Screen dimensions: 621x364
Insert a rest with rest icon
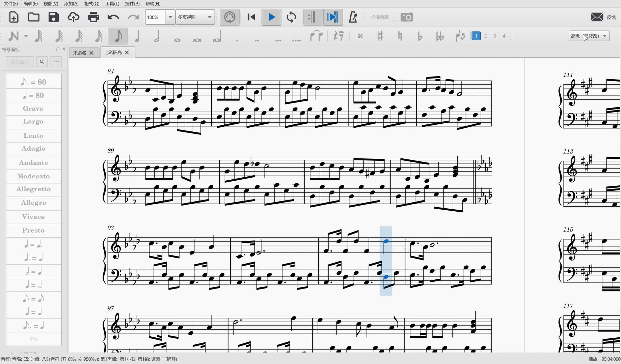pyautogui.click(x=338, y=36)
